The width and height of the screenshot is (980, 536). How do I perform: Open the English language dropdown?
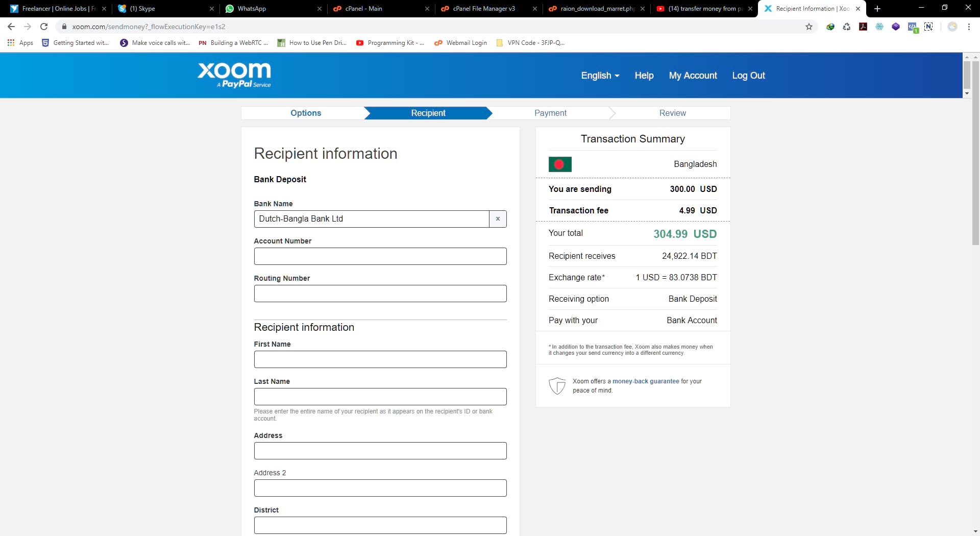pyautogui.click(x=600, y=76)
